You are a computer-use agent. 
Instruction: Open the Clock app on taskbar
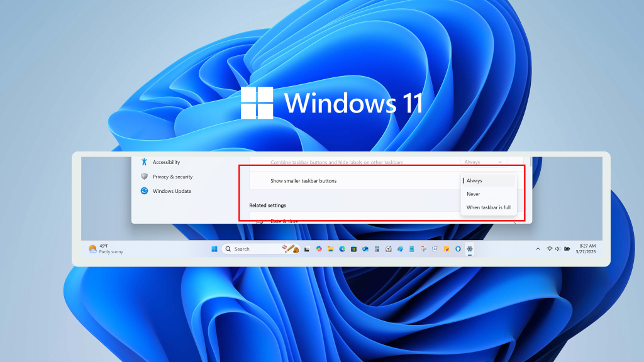(388, 249)
